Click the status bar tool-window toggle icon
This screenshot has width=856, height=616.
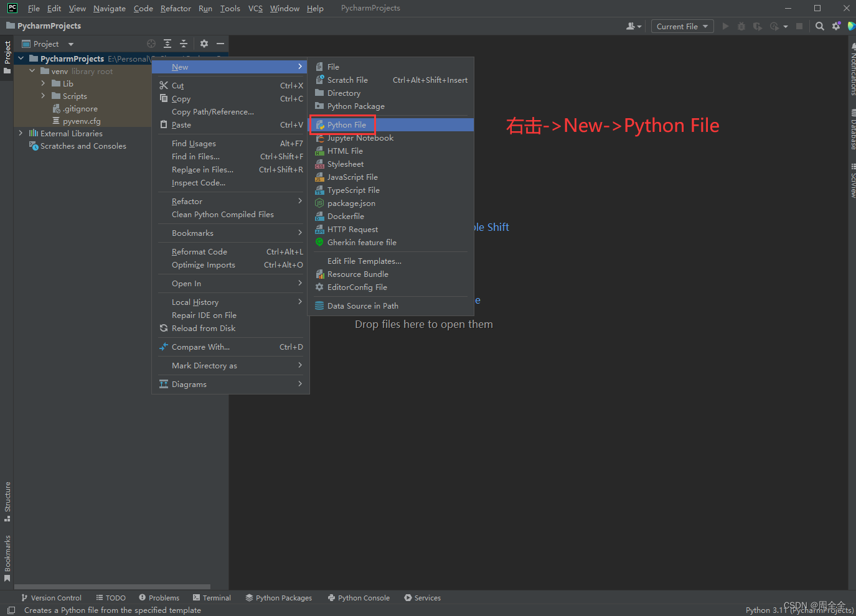point(11,610)
